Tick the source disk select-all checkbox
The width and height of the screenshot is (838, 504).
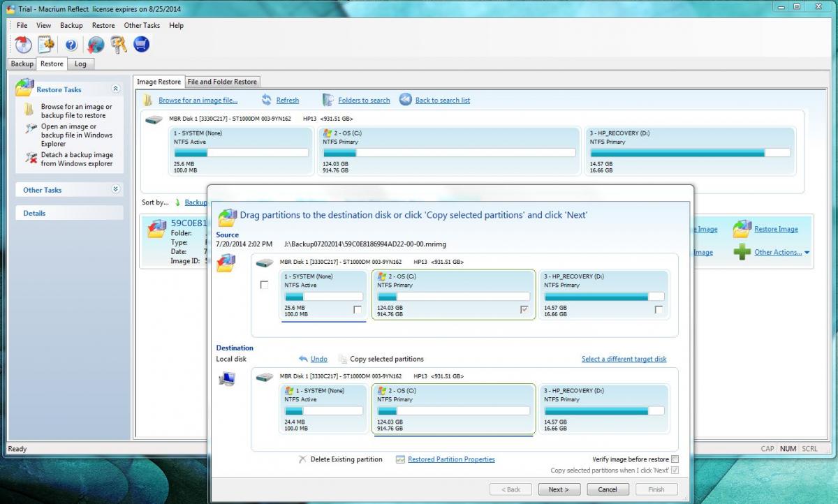coord(264,285)
